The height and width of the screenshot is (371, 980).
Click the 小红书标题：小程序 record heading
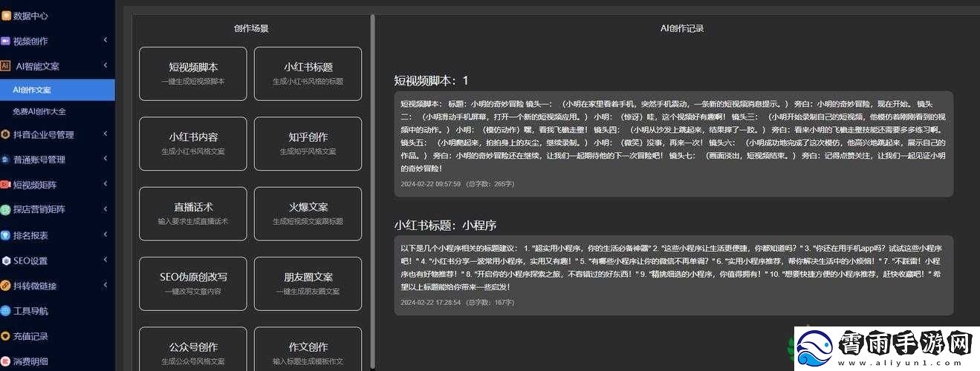click(445, 224)
